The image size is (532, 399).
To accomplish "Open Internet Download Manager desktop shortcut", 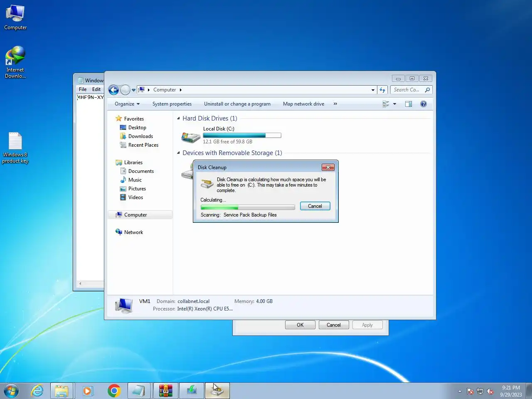I will pos(15,62).
